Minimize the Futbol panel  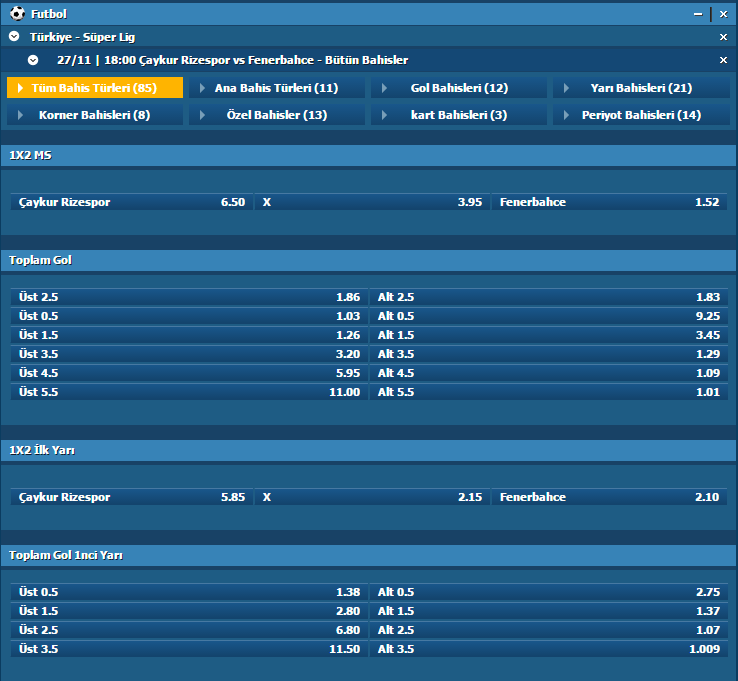(698, 14)
